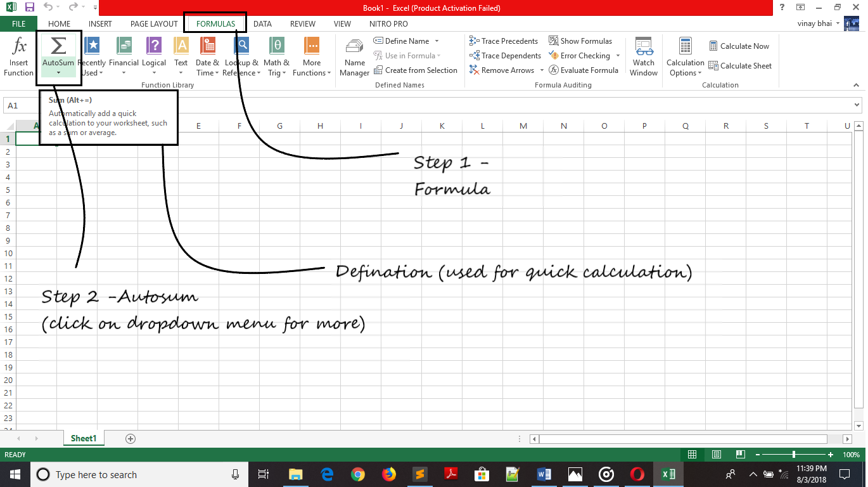Viewport: 868px width, 487px height.
Task: Toggle Show Formulas mode
Action: pos(580,41)
